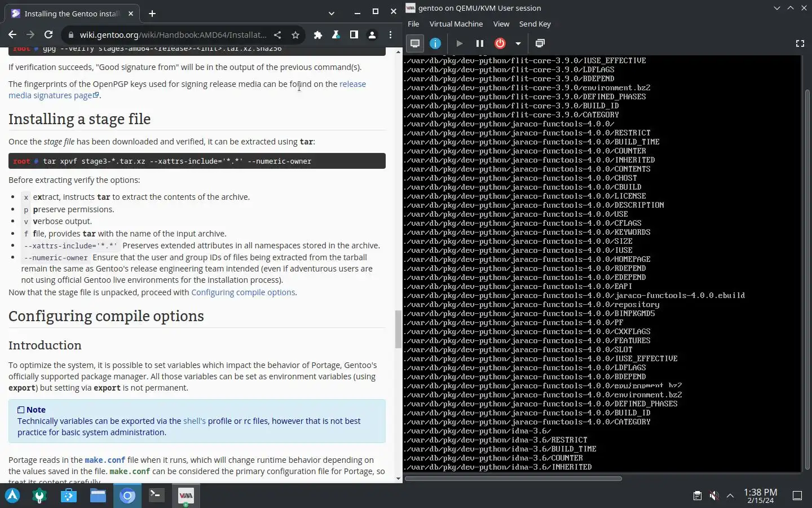
Task: Reload the Gentoo wiki page
Action: tap(48, 35)
